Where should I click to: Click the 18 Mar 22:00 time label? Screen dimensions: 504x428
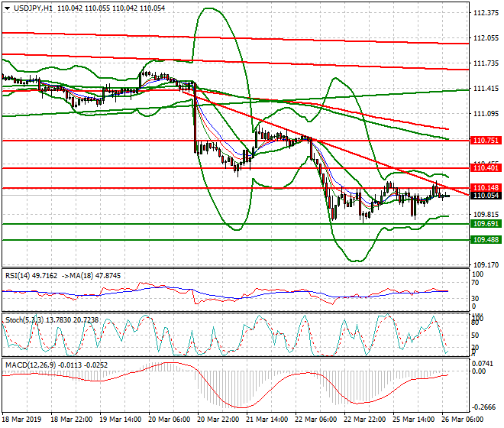click(x=72, y=420)
